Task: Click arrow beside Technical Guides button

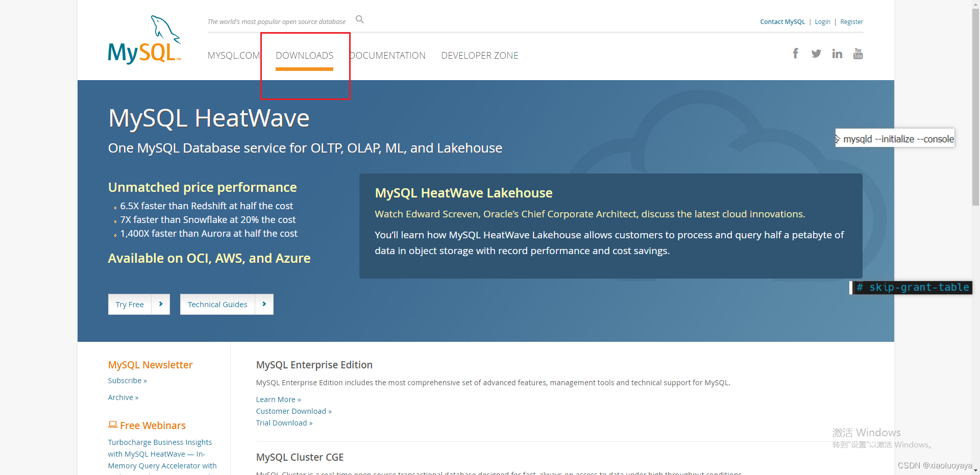Action: click(x=264, y=304)
